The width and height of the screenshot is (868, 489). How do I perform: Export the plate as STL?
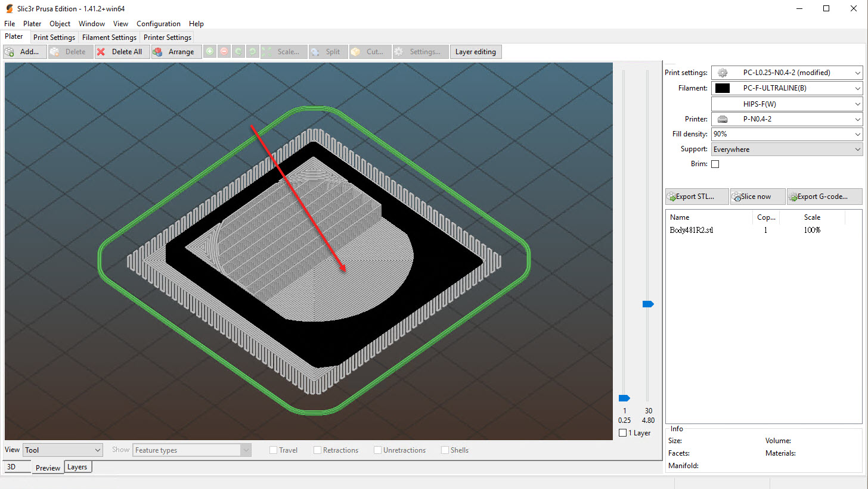(697, 197)
